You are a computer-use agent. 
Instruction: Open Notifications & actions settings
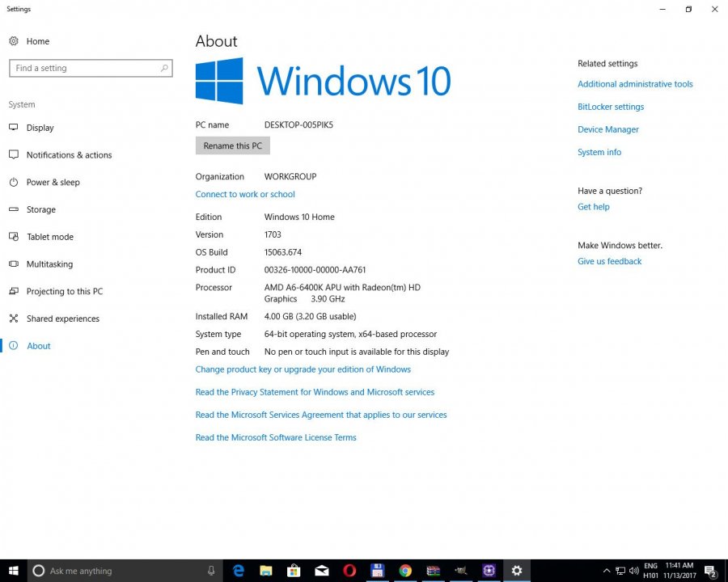[x=61, y=155]
